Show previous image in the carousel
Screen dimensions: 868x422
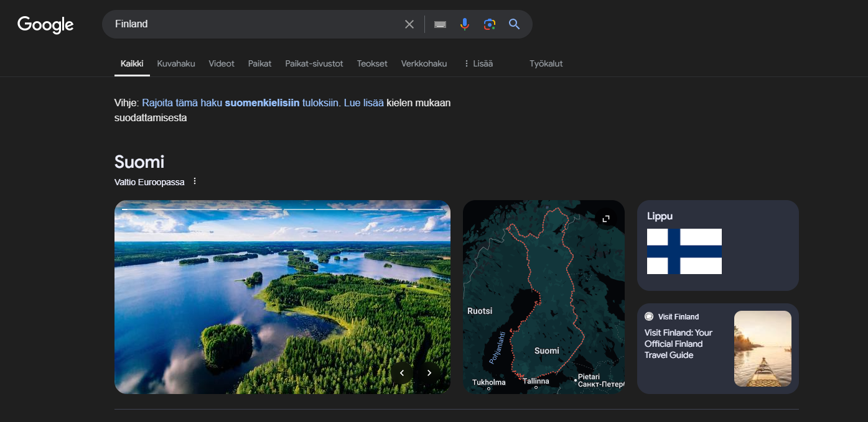click(402, 373)
